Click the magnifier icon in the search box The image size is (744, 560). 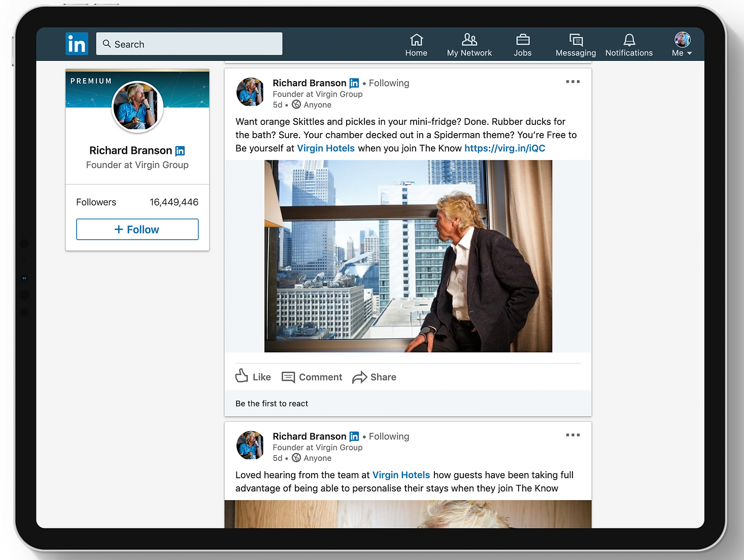(107, 44)
